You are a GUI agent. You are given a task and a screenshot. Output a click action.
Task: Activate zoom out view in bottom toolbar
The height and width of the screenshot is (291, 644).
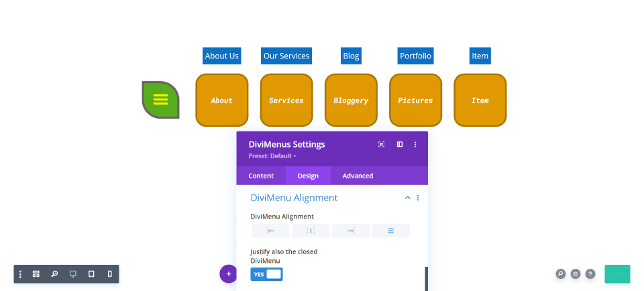pyautogui.click(x=54, y=274)
